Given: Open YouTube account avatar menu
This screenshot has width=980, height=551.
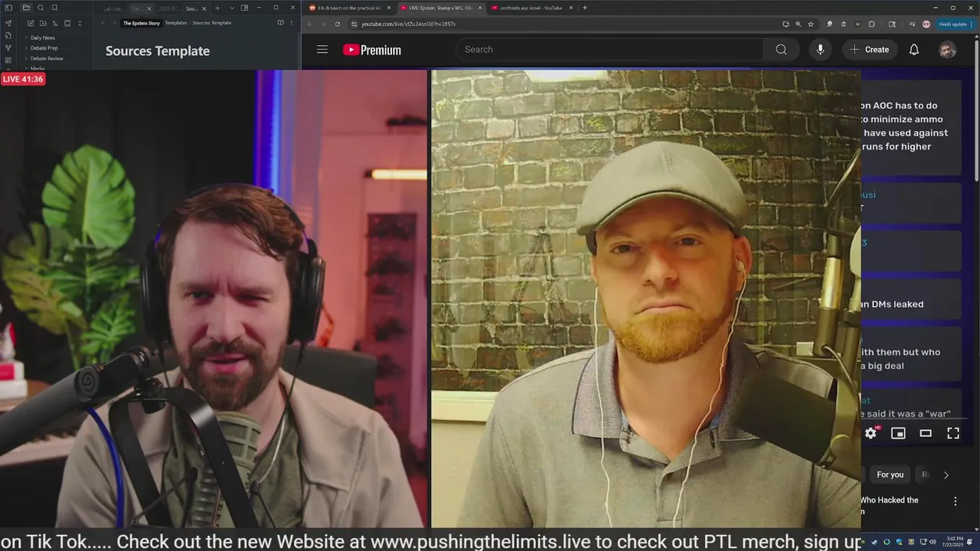Looking at the screenshot, I should (x=948, y=50).
